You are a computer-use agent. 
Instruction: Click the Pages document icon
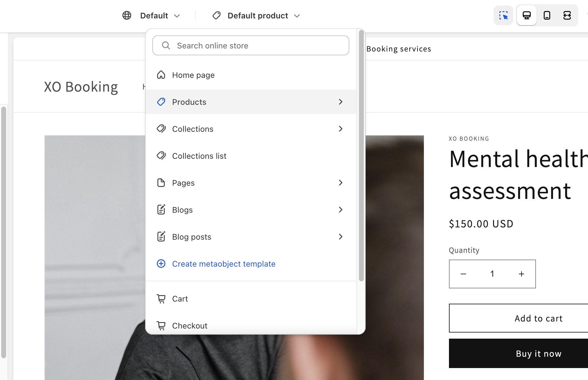pos(161,183)
